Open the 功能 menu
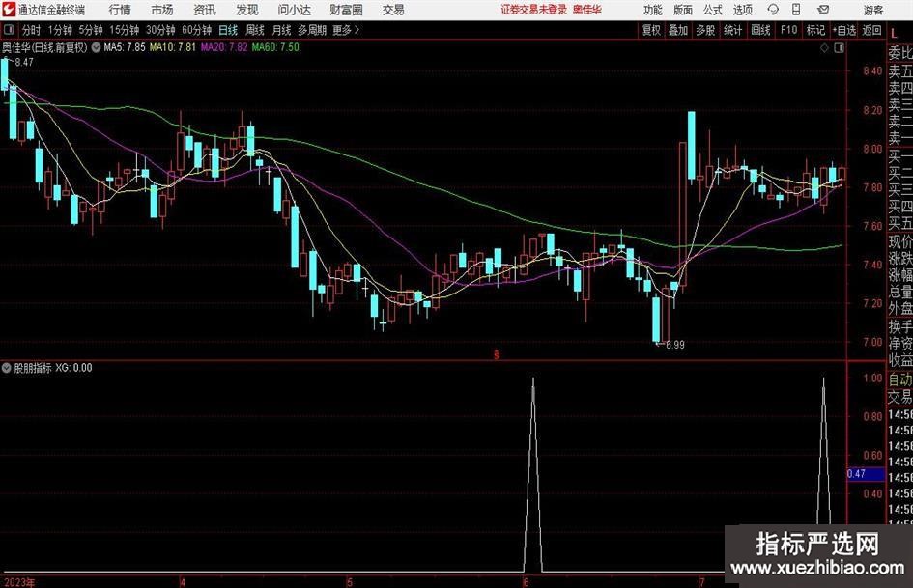The width and height of the screenshot is (913, 588). [x=653, y=10]
